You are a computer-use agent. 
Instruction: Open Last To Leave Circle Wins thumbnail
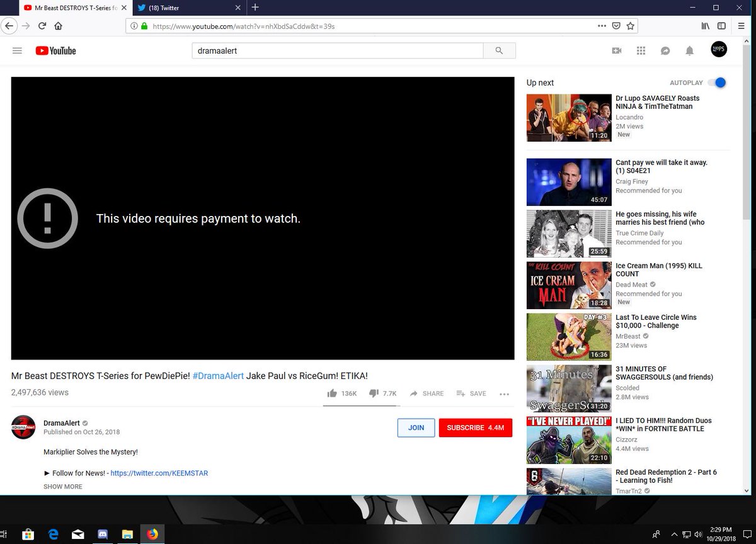(x=569, y=337)
